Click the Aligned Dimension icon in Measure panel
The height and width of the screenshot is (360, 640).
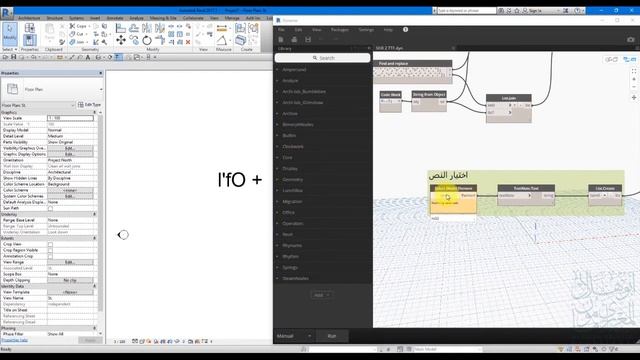point(222,40)
